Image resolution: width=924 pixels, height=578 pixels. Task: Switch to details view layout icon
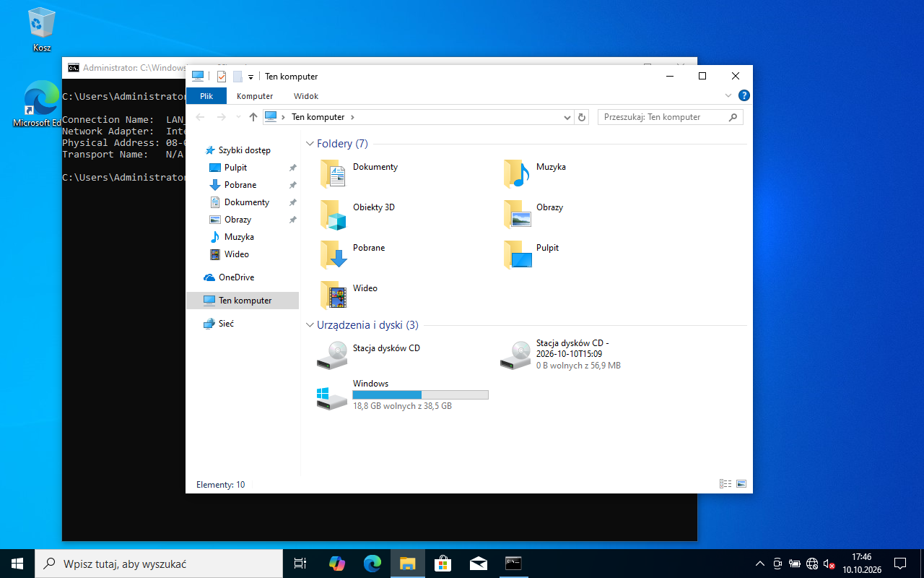725,484
